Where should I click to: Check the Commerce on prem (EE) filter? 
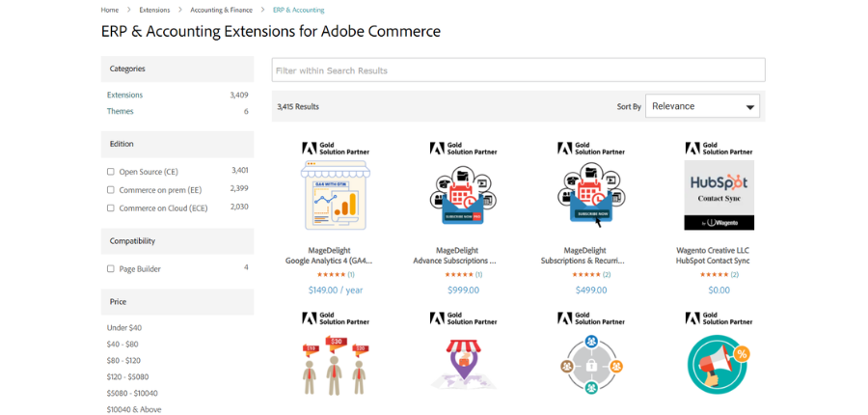click(111, 190)
